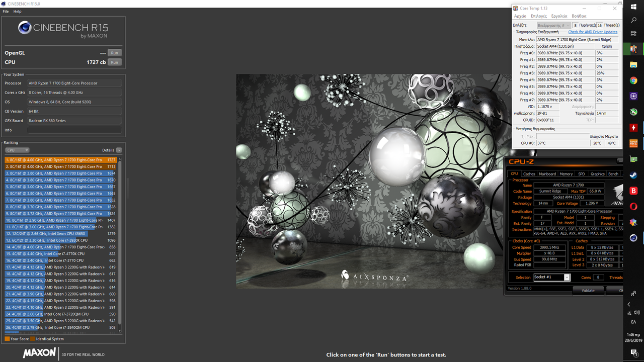
Task: Open the Cinebench File menu
Action: pos(6,11)
